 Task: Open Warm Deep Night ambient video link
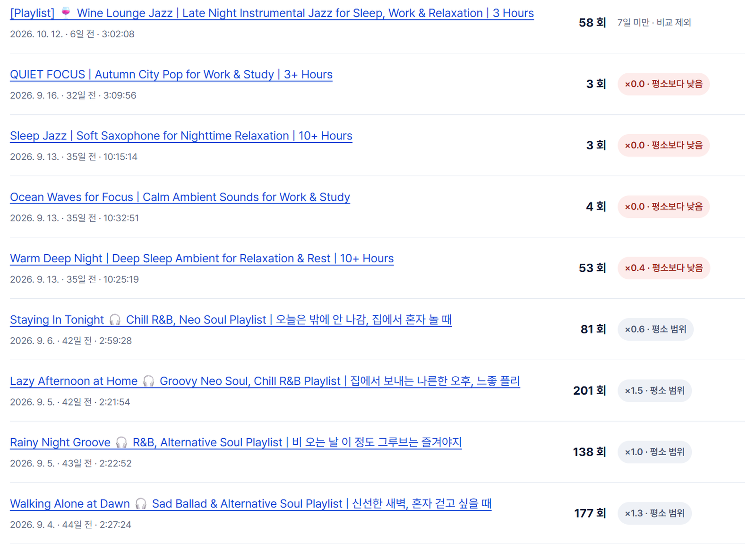202,259
